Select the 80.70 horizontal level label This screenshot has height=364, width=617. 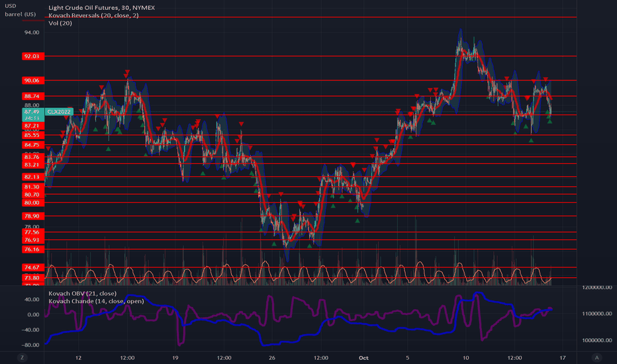tap(33, 195)
